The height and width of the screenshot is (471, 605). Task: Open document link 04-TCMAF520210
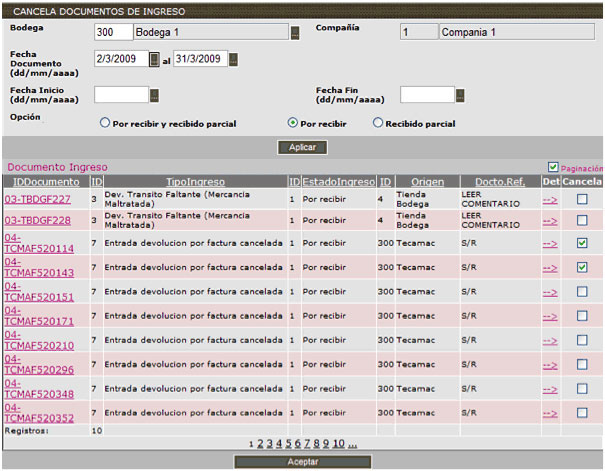click(x=39, y=340)
